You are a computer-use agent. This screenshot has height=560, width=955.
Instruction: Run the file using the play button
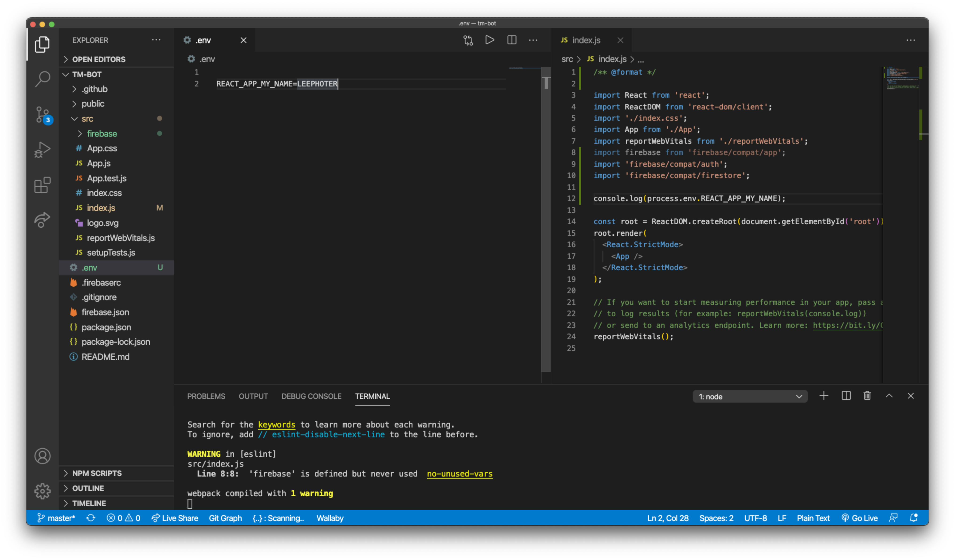[490, 40]
